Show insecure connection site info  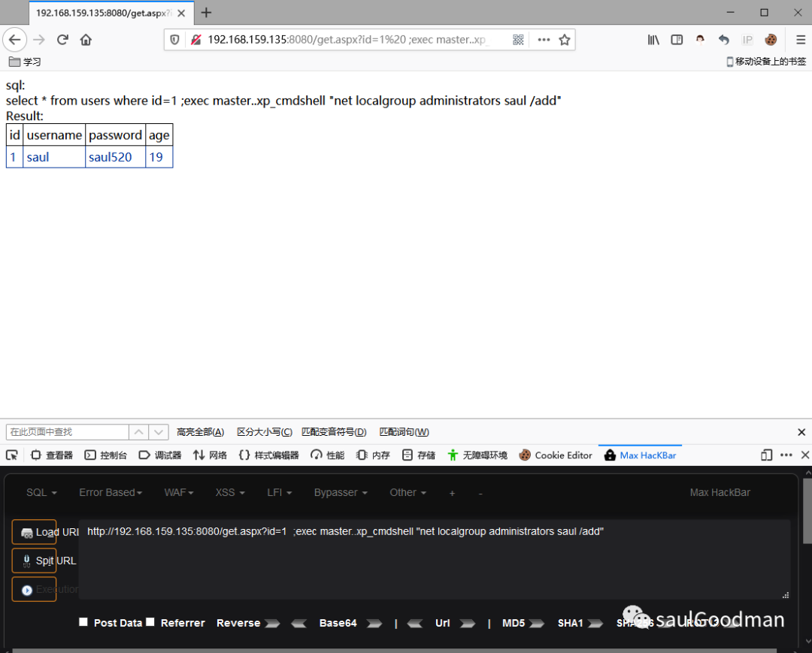click(x=195, y=40)
